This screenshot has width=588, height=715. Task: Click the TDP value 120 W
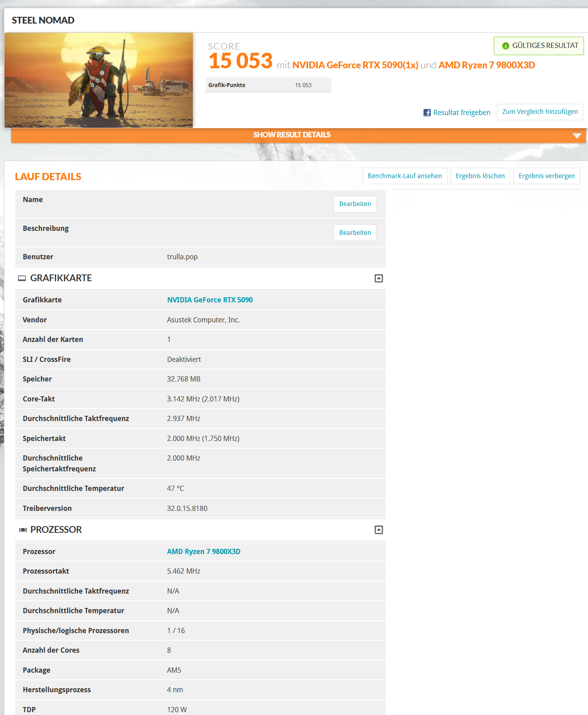pyautogui.click(x=177, y=710)
